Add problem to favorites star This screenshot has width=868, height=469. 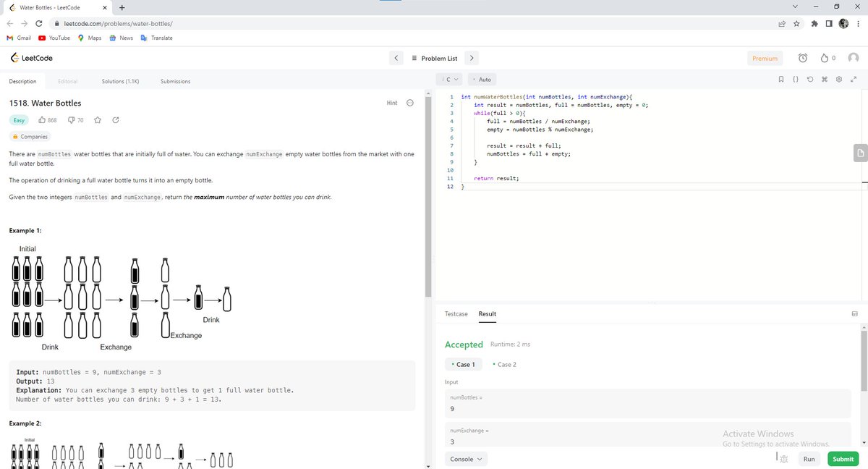(x=98, y=119)
